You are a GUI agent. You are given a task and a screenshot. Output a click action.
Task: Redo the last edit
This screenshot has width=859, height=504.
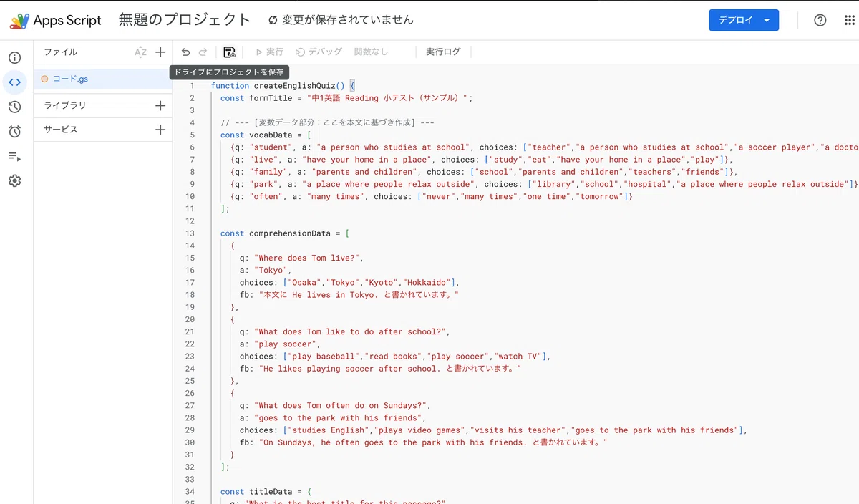(x=203, y=52)
